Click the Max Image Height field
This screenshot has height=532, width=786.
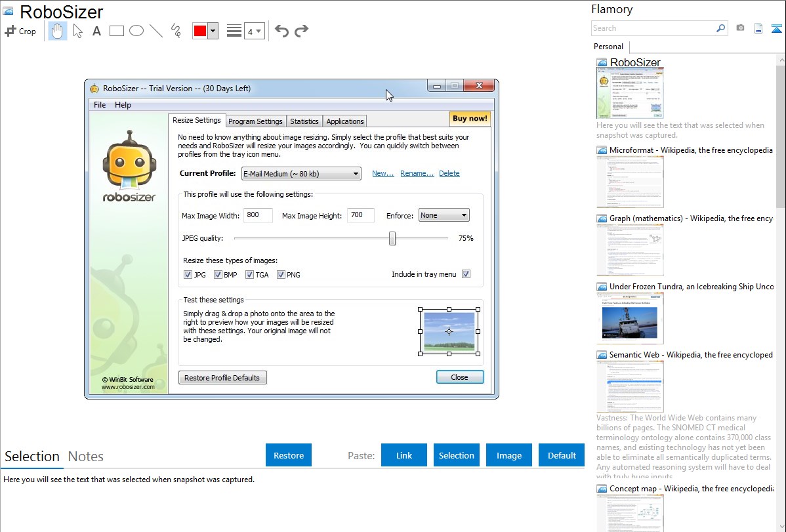[x=361, y=215]
